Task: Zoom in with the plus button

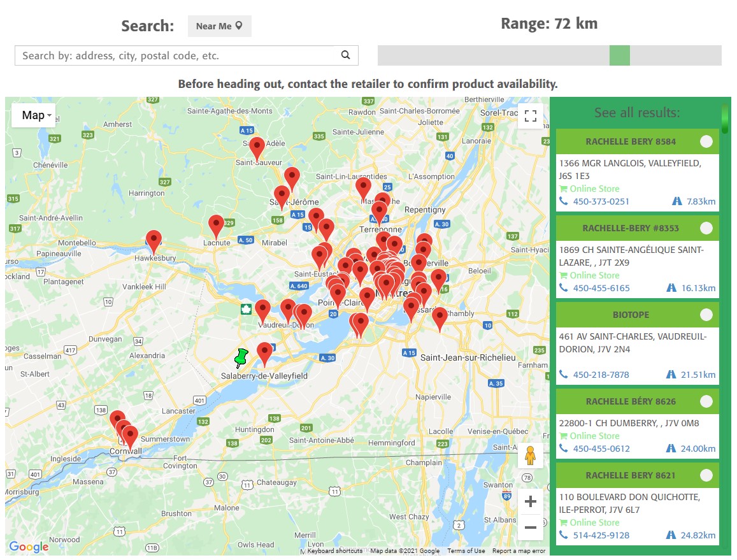Action: click(530, 501)
